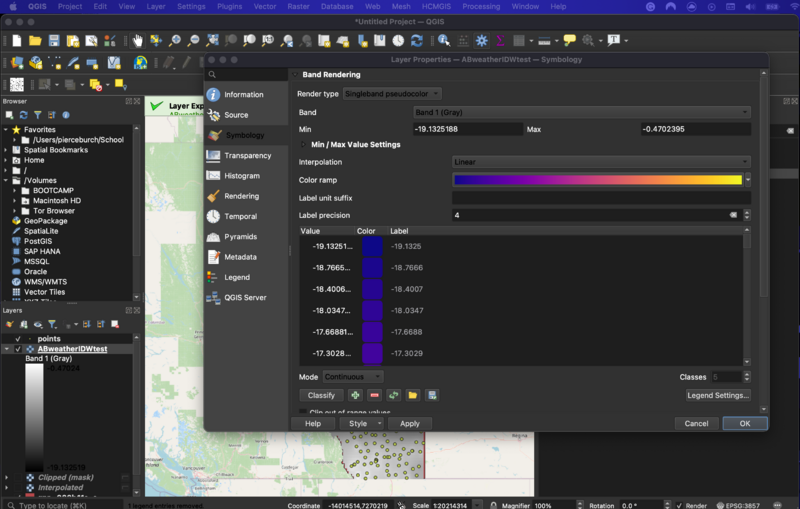Click the Apply button
Image resolution: width=800 pixels, height=509 pixels.
410,423
